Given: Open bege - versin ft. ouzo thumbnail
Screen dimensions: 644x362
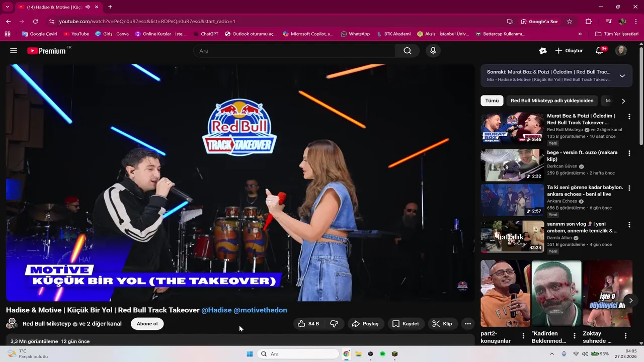Looking at the screenshot, I should (512, 165).
